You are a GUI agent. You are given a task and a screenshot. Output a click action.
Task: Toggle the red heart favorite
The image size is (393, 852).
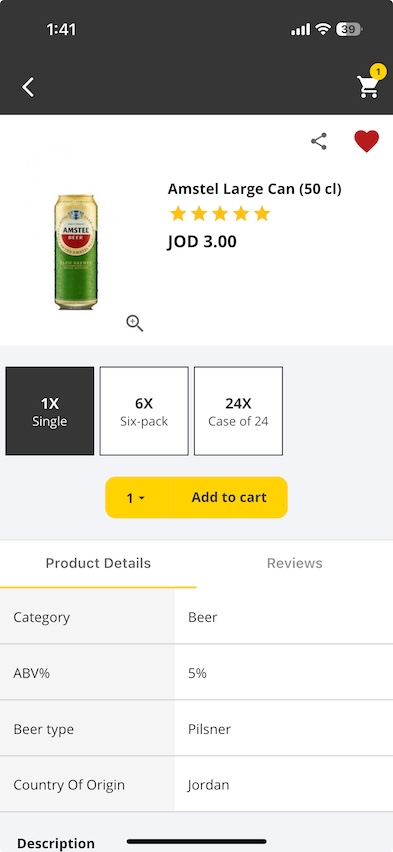[x=366, y=141]
